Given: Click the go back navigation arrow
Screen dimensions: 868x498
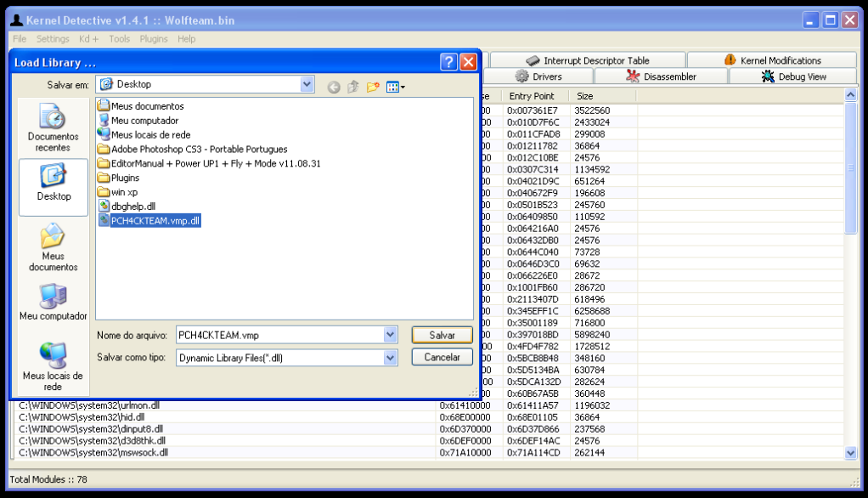Looking at the screenshot, I should pos(334,87).
